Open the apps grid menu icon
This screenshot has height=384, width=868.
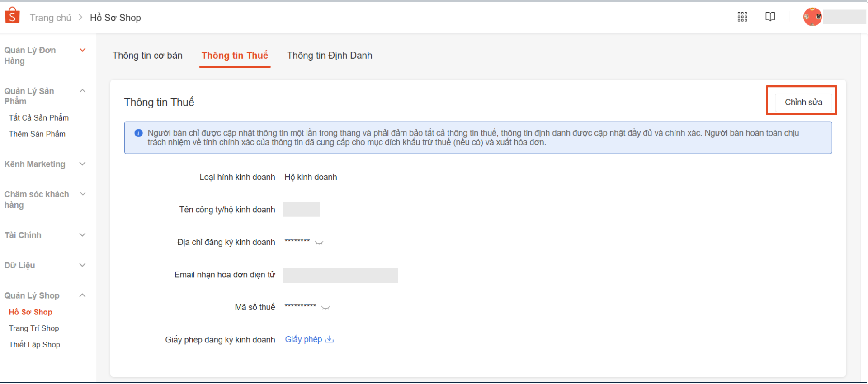tap(742, 17)
